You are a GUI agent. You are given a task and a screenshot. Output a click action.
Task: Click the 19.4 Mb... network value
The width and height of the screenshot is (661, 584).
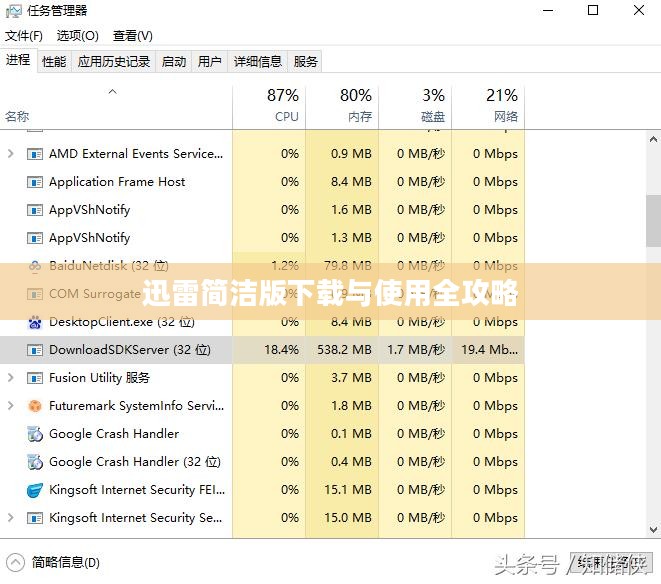489,350
